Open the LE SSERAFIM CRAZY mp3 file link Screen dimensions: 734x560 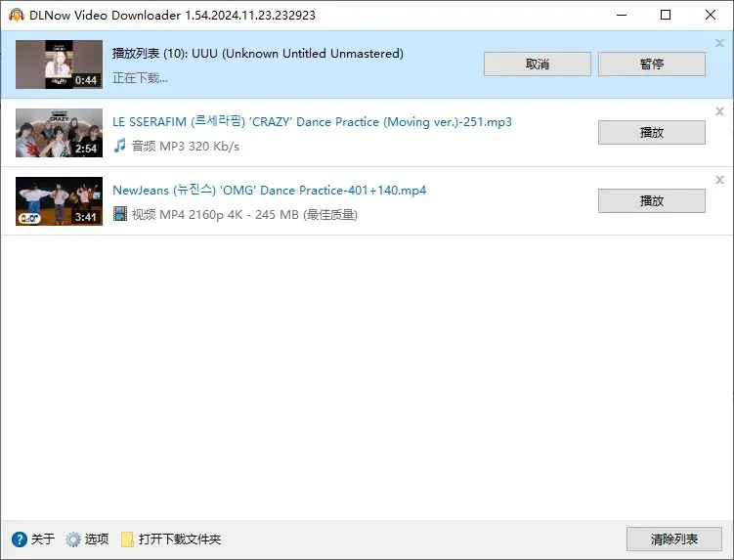[312, 122]
